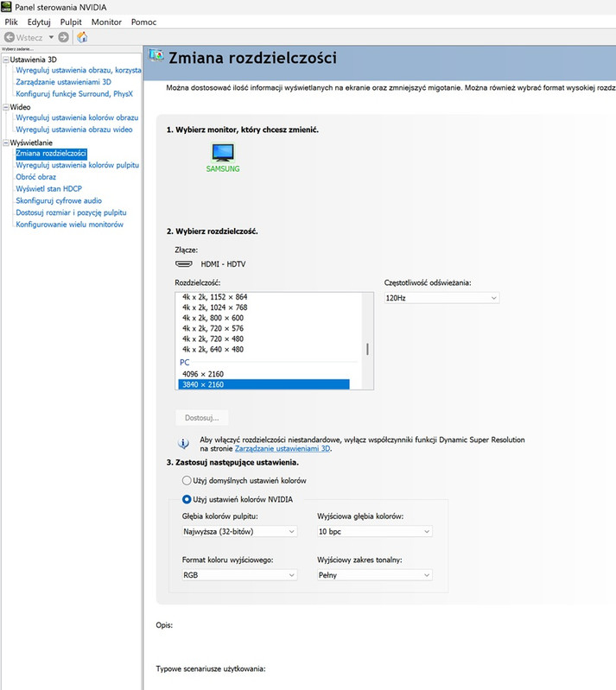Open 'Konfiguruj funkcje Surround, PhysX'
This screenshot has height=690, width=616.
coord(74,94)
